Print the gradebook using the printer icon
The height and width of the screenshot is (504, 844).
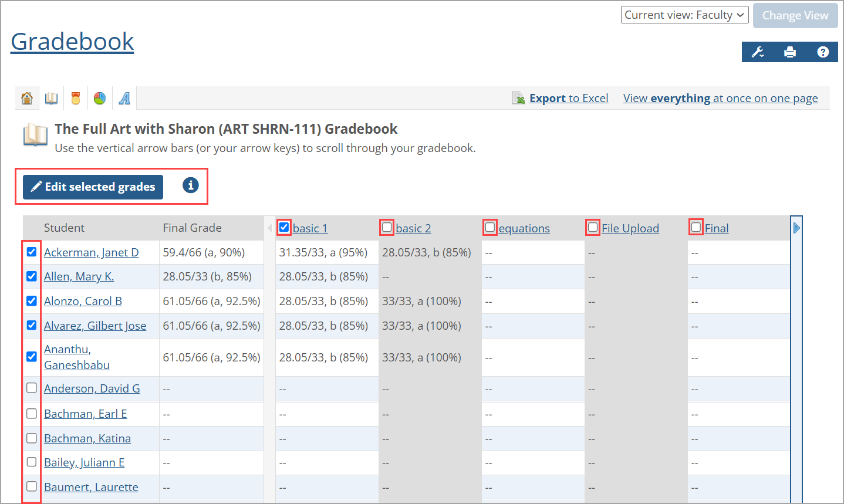pyautogui.click(x=790, y=52)
